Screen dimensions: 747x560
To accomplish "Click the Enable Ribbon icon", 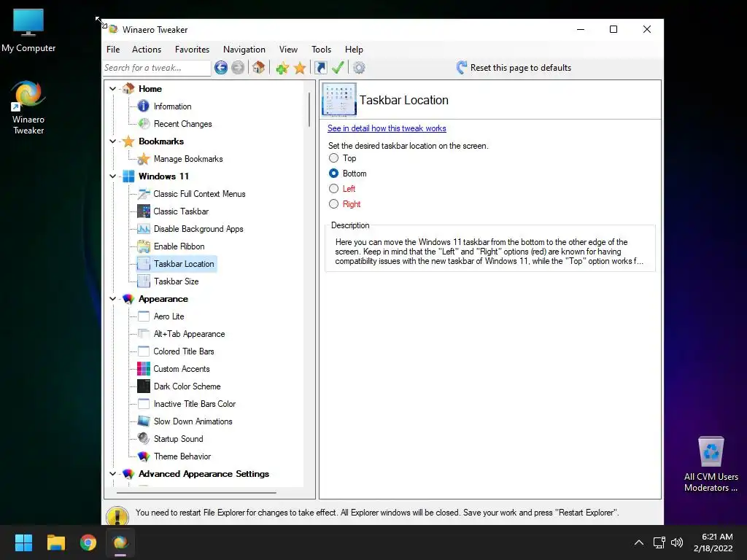I will pos(144,246).
